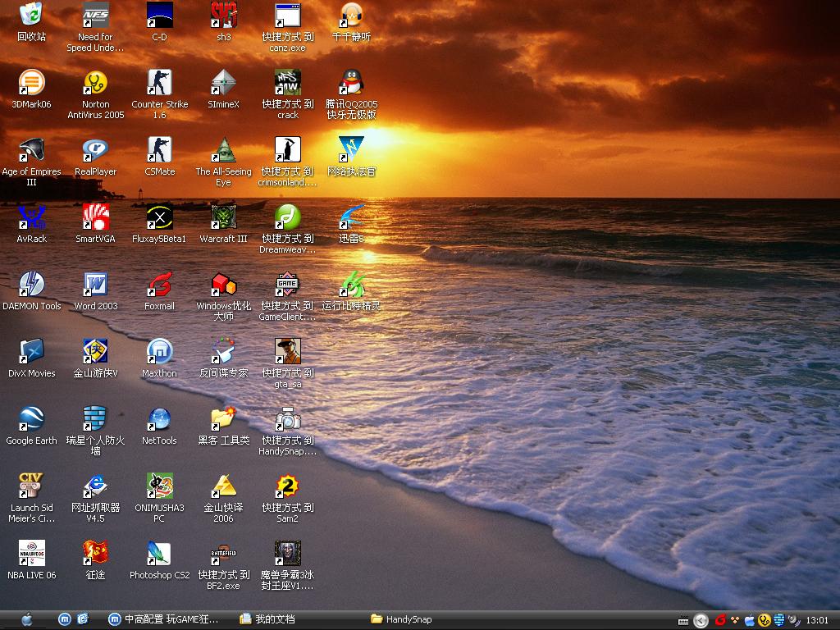Expand hidden system tray icons arrow
Image resolution: width=840 pixels, height=630 pixels.
click(701, 620)
